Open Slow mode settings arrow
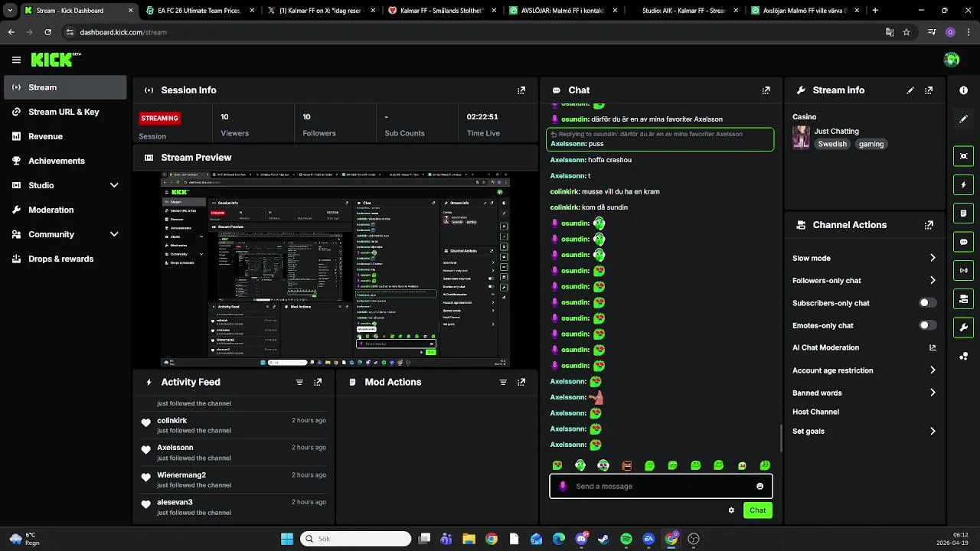 pyautogui.click(x=933, y=258)
